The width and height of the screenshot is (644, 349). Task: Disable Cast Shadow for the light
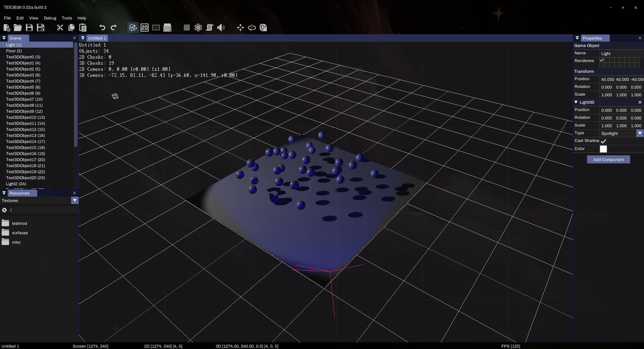pyautogui.click(x=603, y=141)
